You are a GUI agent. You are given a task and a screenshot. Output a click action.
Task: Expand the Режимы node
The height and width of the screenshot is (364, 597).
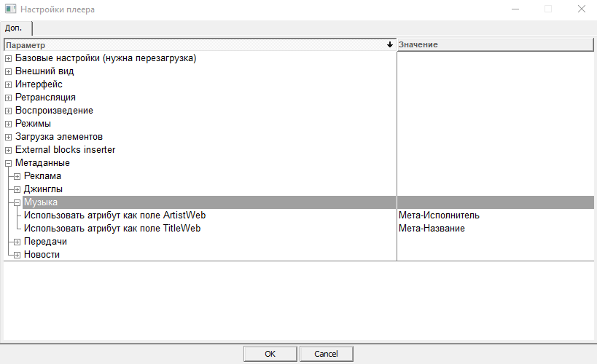(9, 124)
